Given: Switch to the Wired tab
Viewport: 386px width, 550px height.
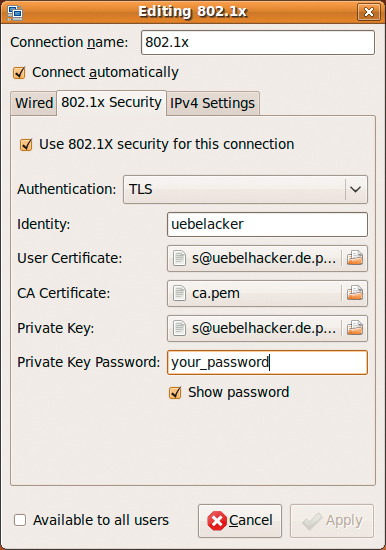Looking at the screenshot, I should [x=34, y=103].
